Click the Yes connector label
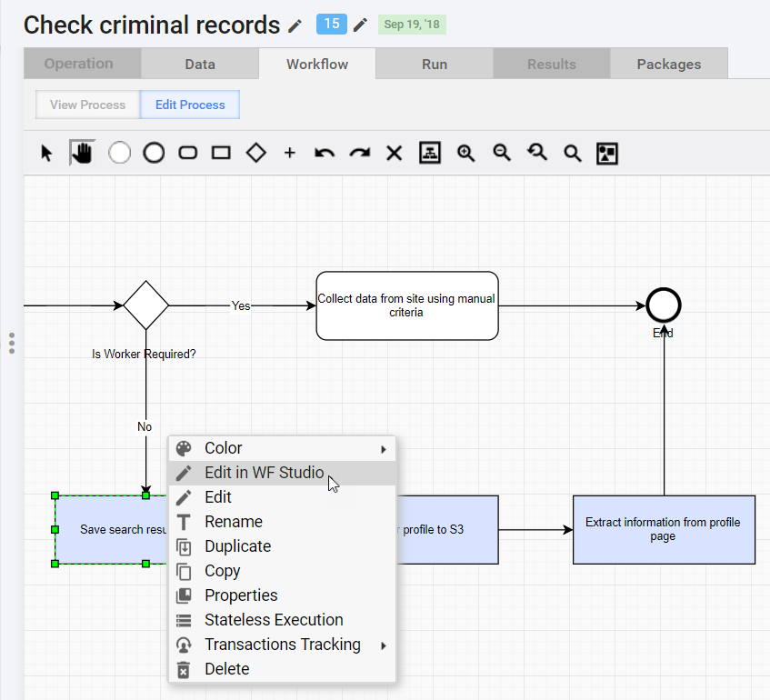The image size is (770, 700). (241, 305)
